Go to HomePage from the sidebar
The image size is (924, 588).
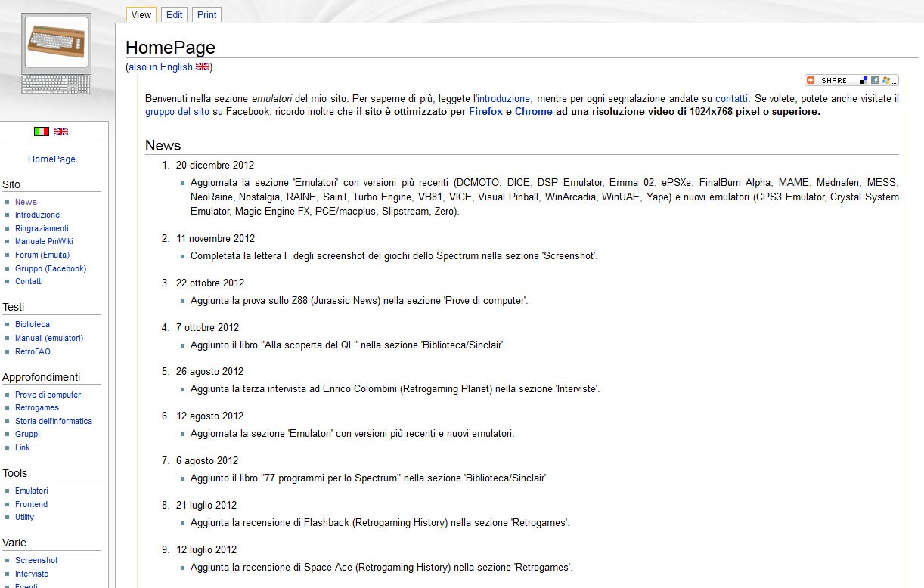(51, 159)
